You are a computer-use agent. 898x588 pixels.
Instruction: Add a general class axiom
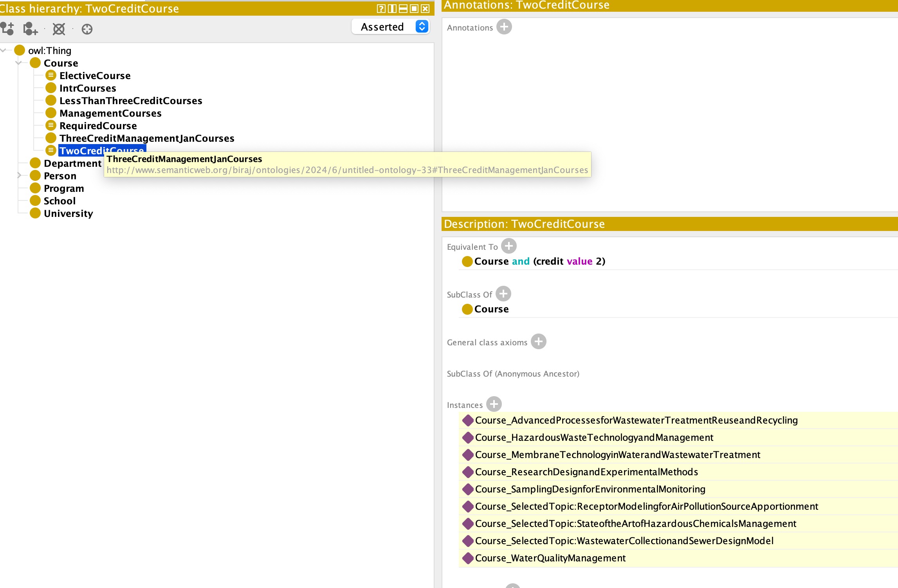pos(539,342)
